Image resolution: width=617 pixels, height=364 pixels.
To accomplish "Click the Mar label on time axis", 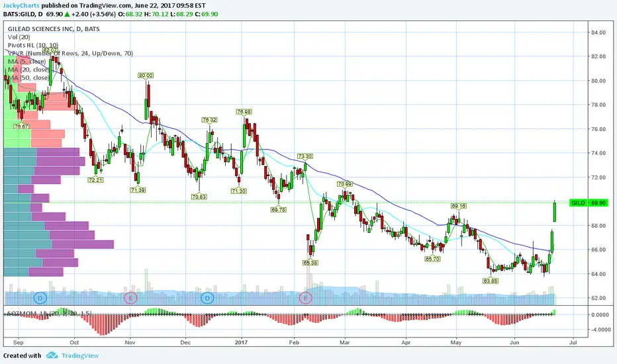I will (x=345, y=342).
